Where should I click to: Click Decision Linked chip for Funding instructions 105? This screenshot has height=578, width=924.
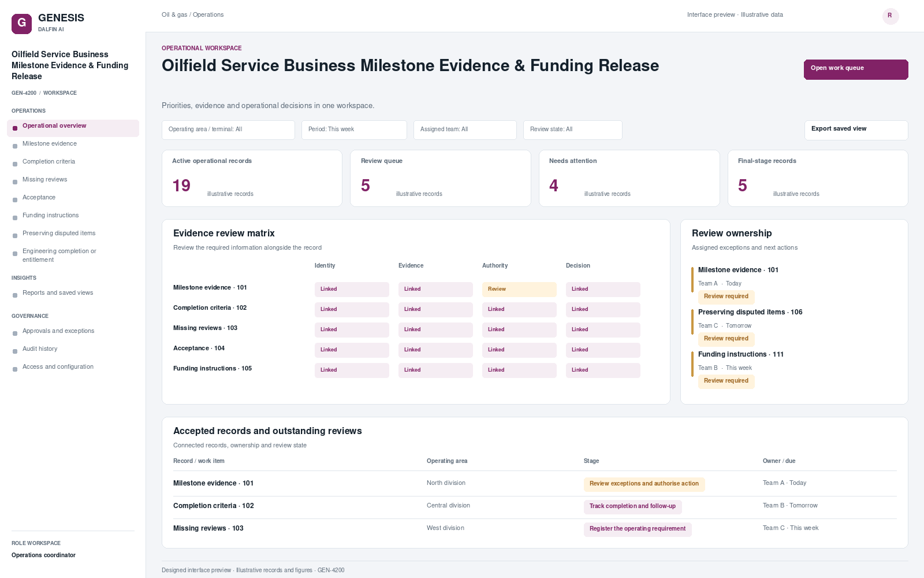(x=603, y=370)
